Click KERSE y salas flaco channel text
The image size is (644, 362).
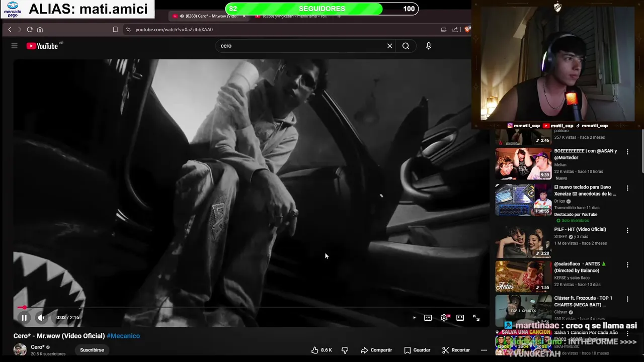[x=572, y=278]
